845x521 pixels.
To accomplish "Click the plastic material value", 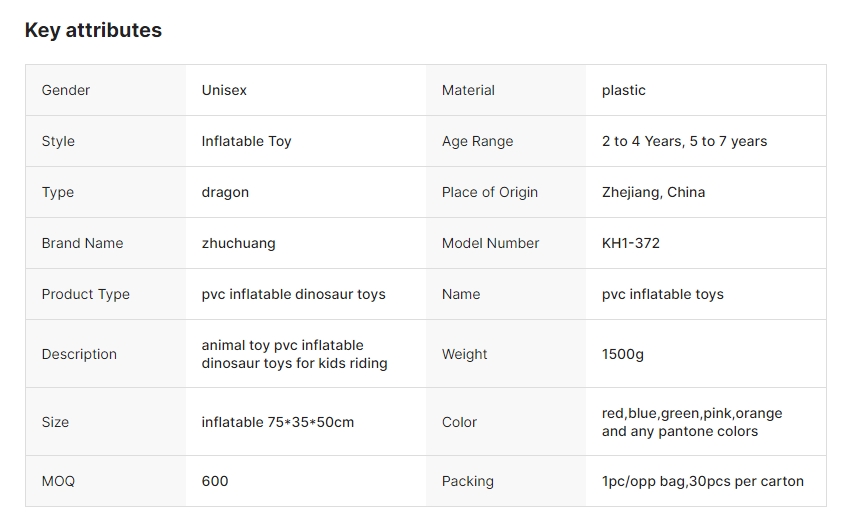I will pos(624,90).
